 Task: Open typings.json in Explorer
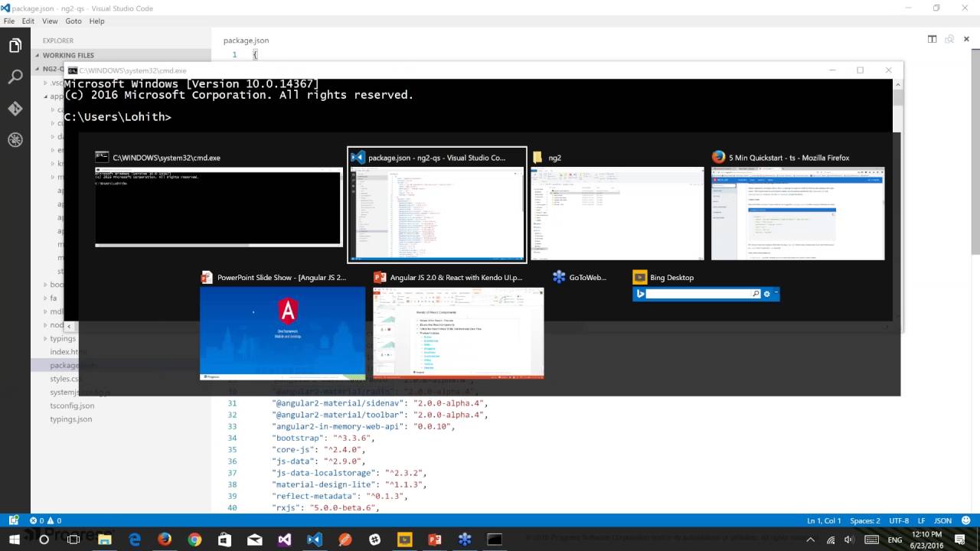pyautogui.click(x=71, y=419)
